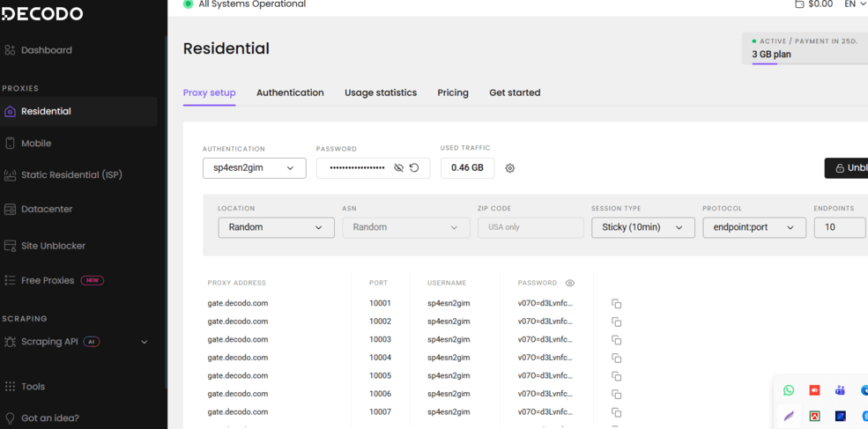Copy proxy row with port 10001

pyautogui.click(x=616, y=303)
